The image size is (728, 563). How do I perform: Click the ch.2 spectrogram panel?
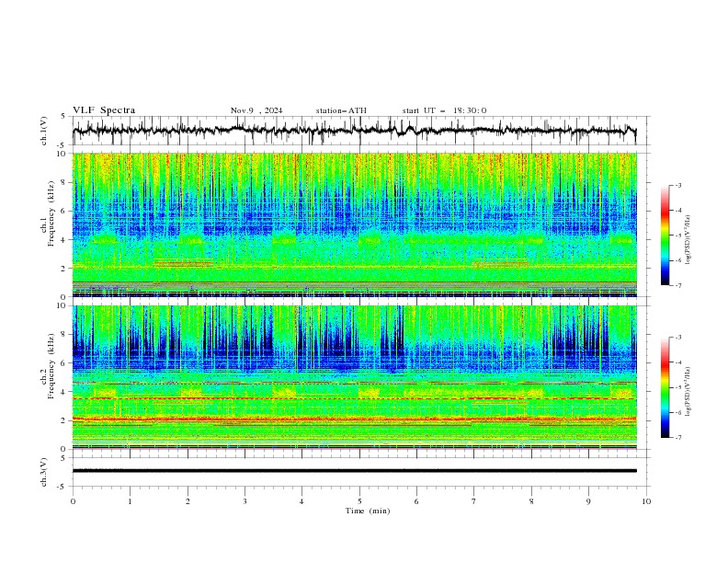point(354,377)
